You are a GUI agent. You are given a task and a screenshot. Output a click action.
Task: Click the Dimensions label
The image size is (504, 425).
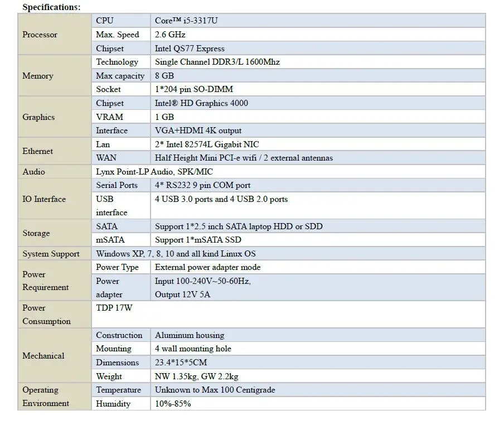pos(117,363)
